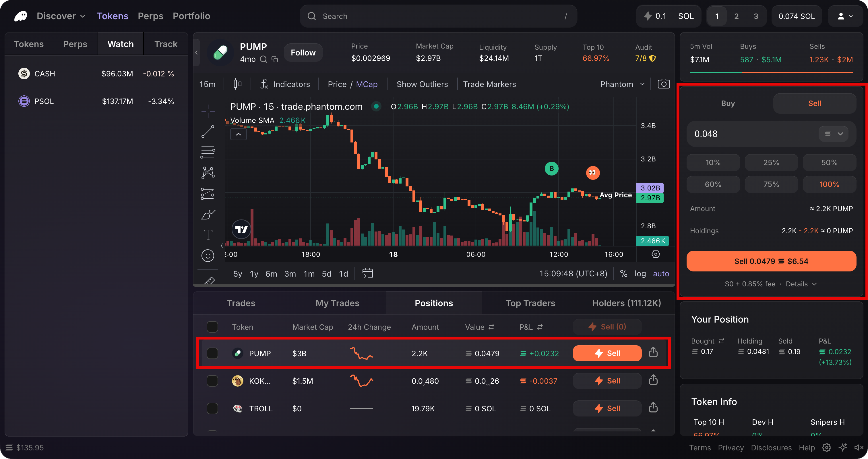
Task: Click the share icon on the PUMP row
Action: tap(653, 353)
